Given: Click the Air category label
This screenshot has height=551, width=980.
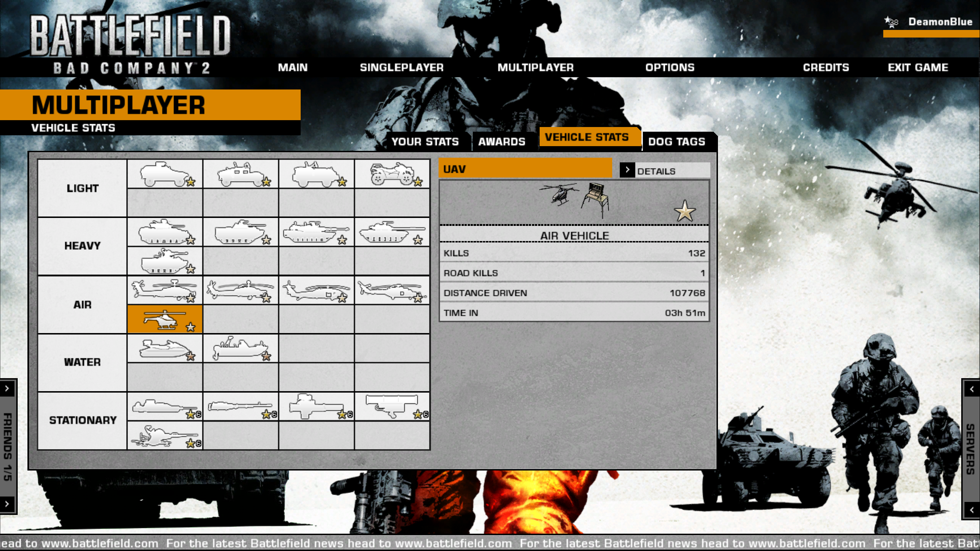Looking at the screenshot, I should [x=83, y=305].
